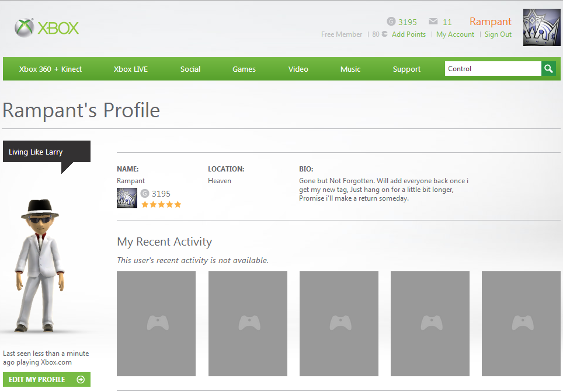The width and height of the screenshot is (563, 392).
Task: Click the Gamerscore G icon in the header
Action: (x=391, y=22)
